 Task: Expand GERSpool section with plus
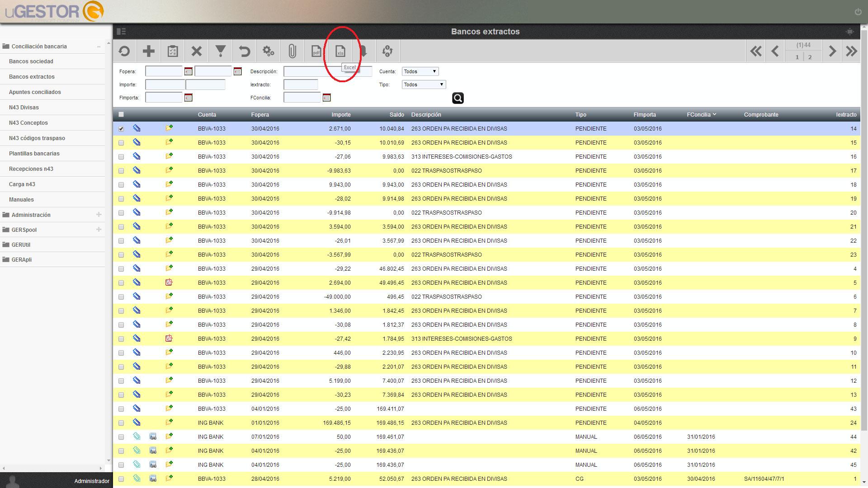(x=99, y=230)
